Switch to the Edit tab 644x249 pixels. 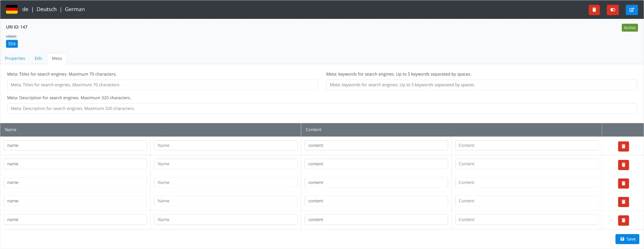[39, 58]
